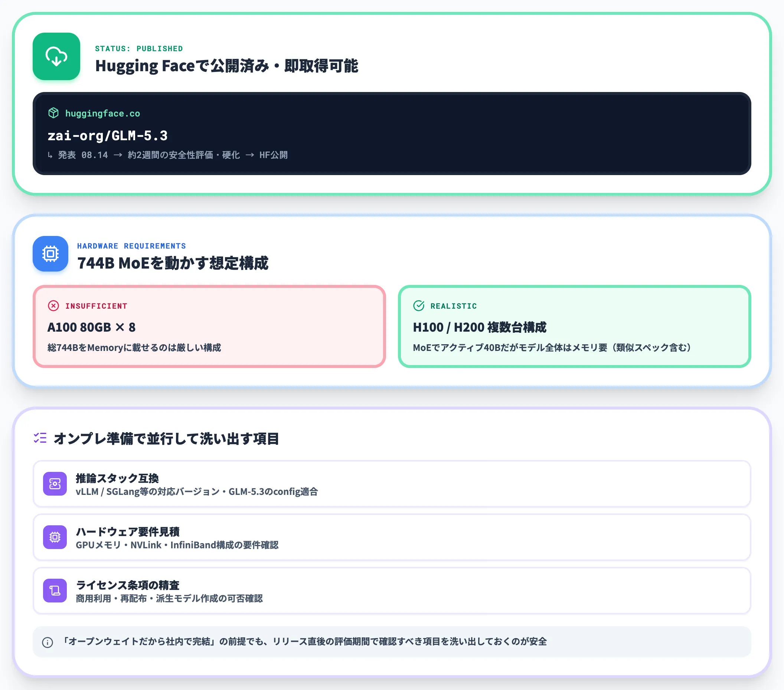Click the package cube icon beside huggingface.co
Screen dimensions: 784x690
coord(53,113)
